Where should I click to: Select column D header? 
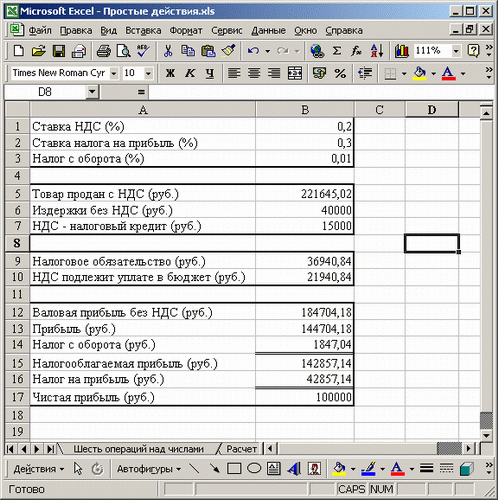tap(432, 110)
